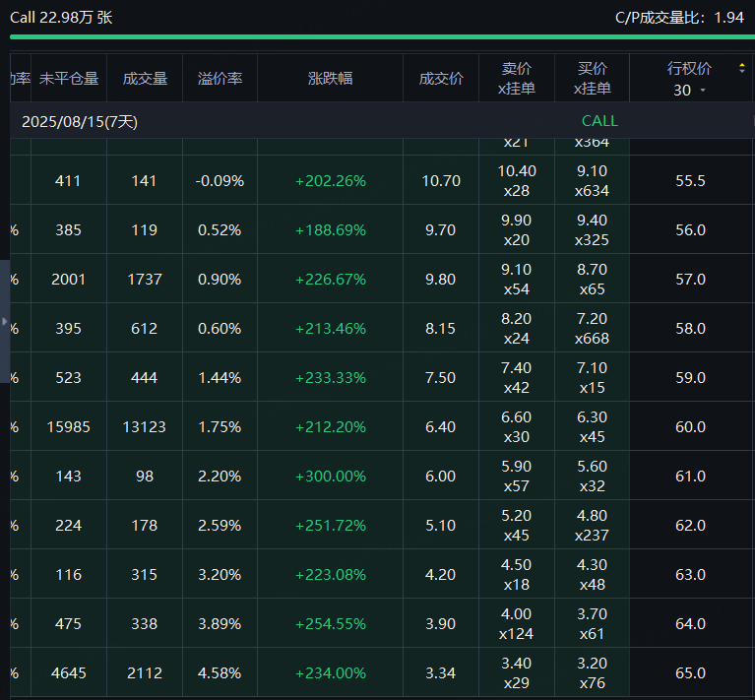This screenshot has width=755, height=700.
Task: Click open interest value 15985
Action: coord(68,426)
